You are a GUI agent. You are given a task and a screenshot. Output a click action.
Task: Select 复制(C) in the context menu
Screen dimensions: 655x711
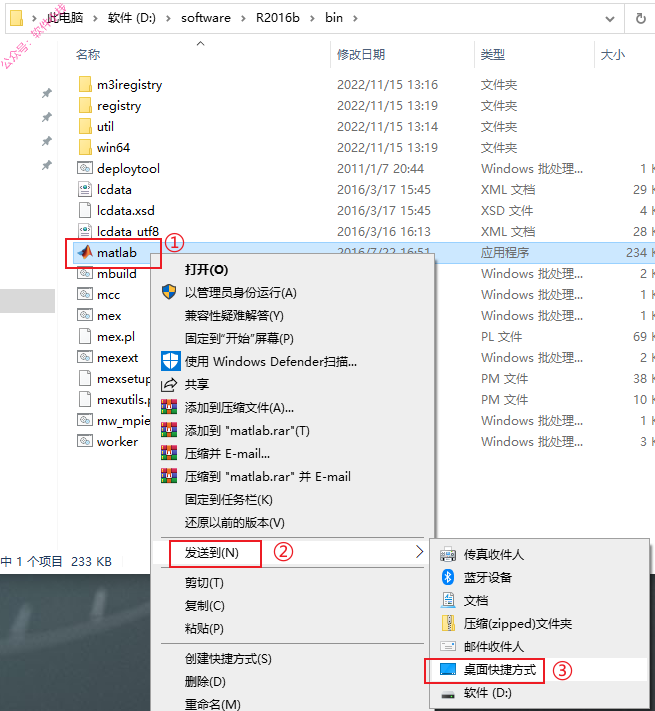pos(204,605)
